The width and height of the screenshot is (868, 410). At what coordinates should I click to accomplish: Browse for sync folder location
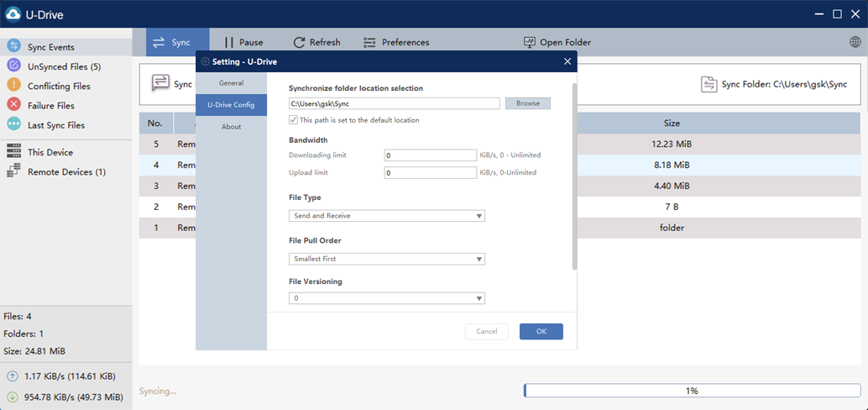[x=528, y=103]
